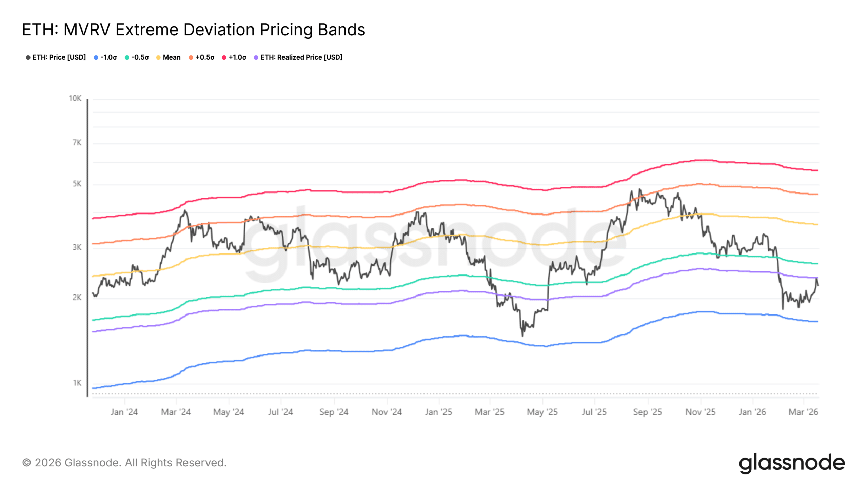Click the yellow Mean legend dot
Viewport: 868px width, 488px height.
pos(158,57)
